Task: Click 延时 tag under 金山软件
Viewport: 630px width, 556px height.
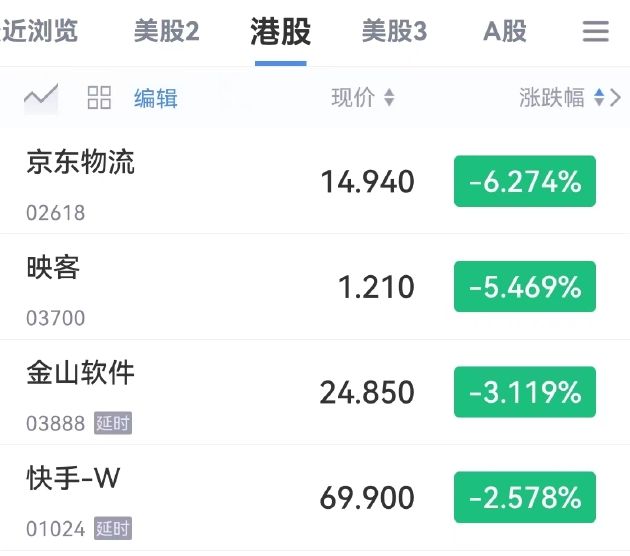Action: pyautogui.click(x=113, y=423)
